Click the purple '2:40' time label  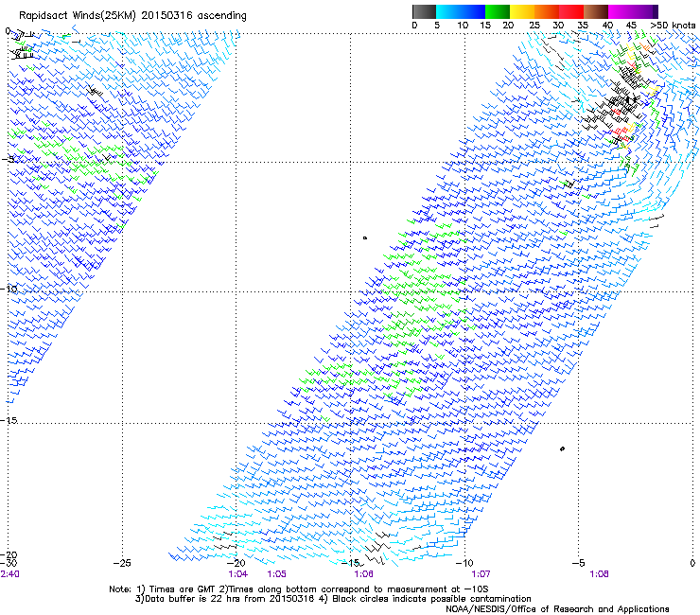pyautogui.click(x=9, y=574)
